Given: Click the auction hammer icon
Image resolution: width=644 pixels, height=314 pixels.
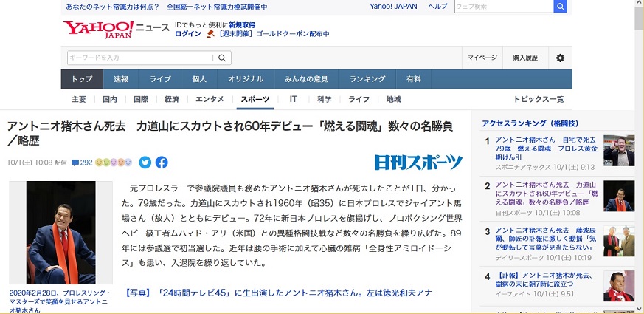Looking at the screenshot, I should click(211, 33).
